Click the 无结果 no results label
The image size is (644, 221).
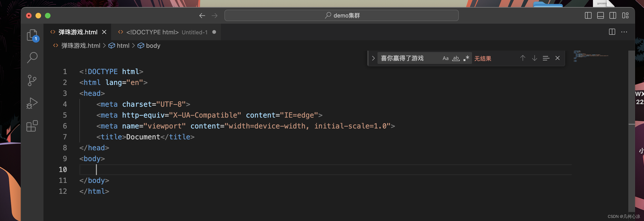[483, 58]
